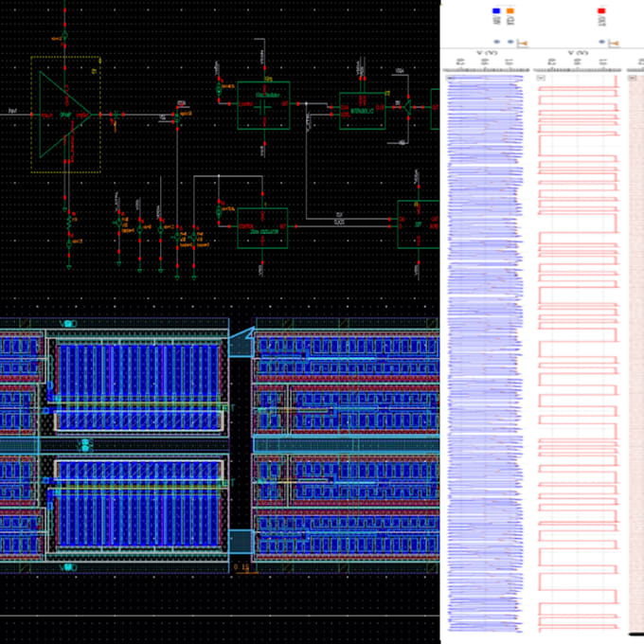Select the upper light-blue connector shape in the layout
644x644 pixels.
click(241, 342)
